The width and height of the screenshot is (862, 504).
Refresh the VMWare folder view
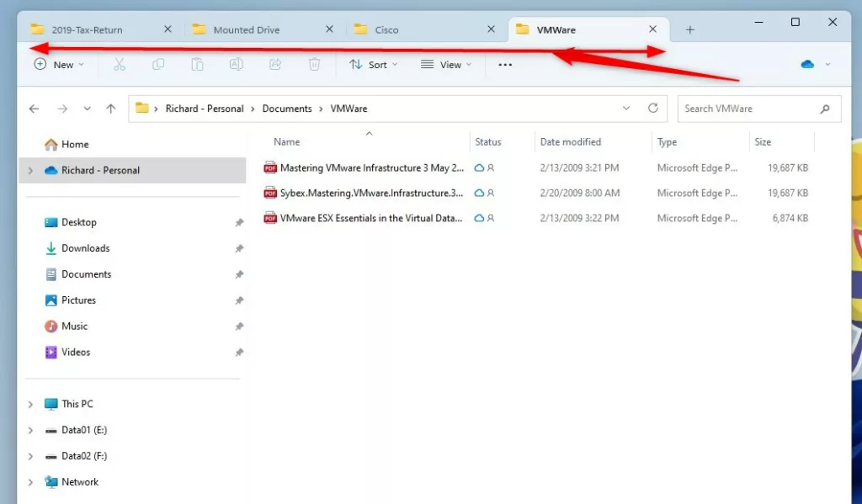point(652,109)
